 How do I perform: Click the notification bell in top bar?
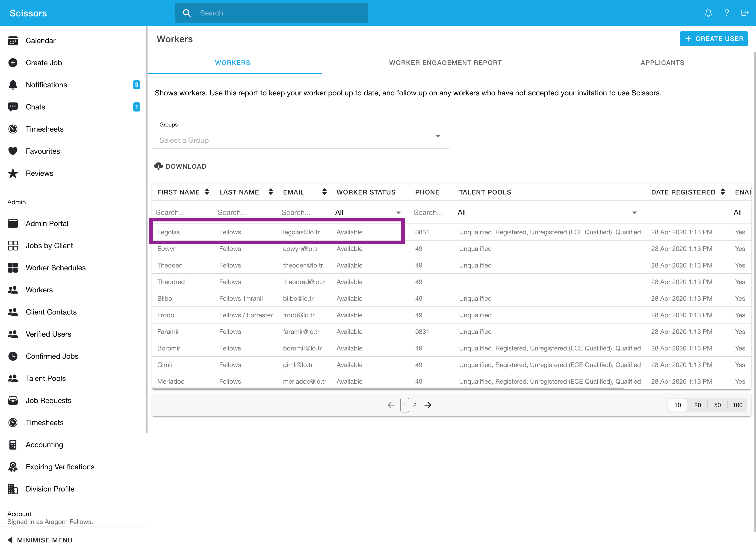pyautogui.click(x=708, y=13)
